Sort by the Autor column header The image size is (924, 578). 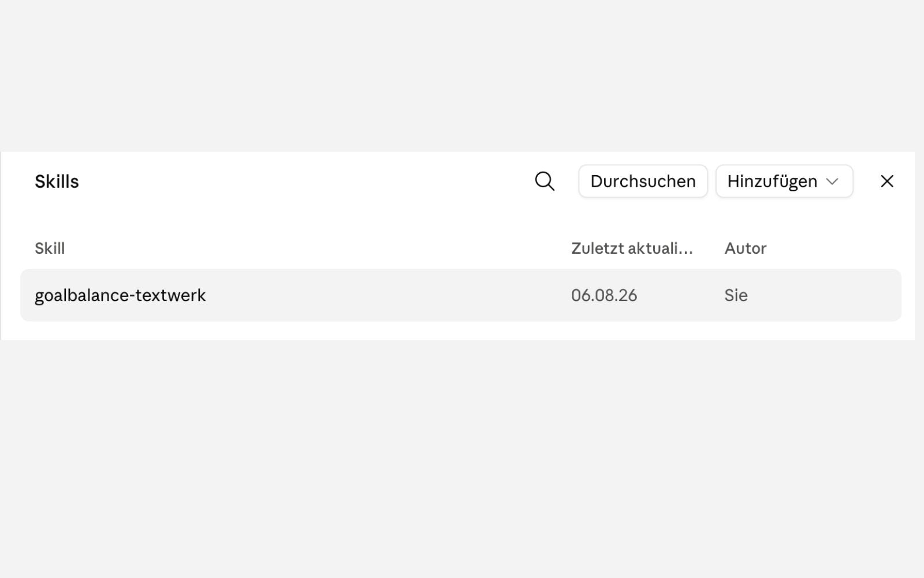[746, 249]
